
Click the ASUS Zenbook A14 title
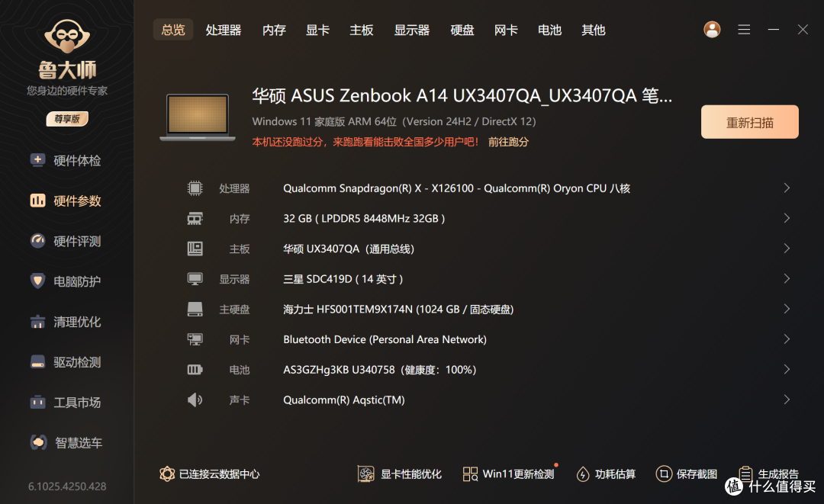pos(462,95)
